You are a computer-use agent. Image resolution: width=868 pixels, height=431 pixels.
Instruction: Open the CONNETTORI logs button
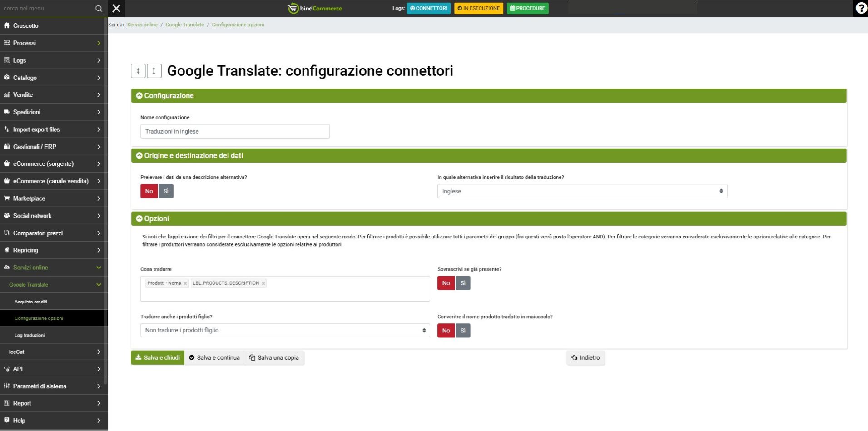tap(428, 8)
